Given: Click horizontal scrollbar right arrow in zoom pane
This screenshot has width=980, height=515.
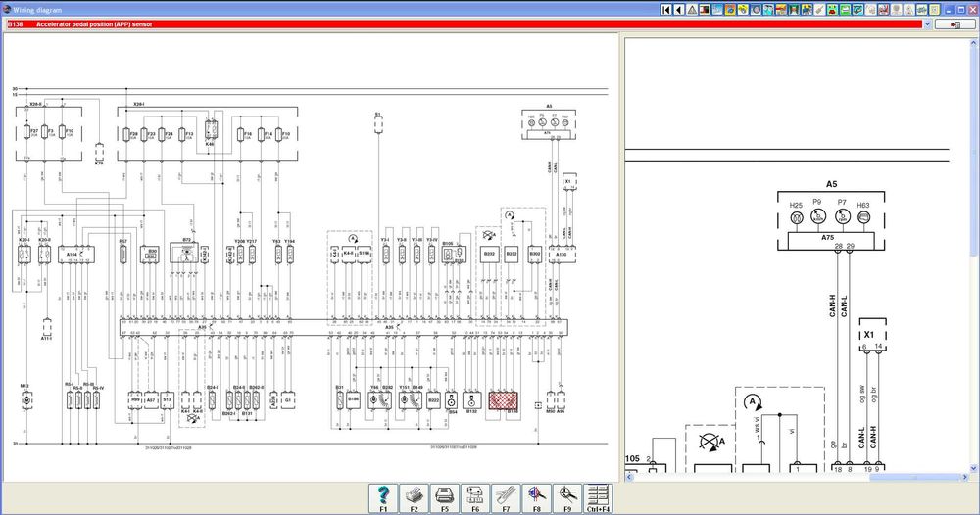Looking at the screenshot, I should [963, 477].
